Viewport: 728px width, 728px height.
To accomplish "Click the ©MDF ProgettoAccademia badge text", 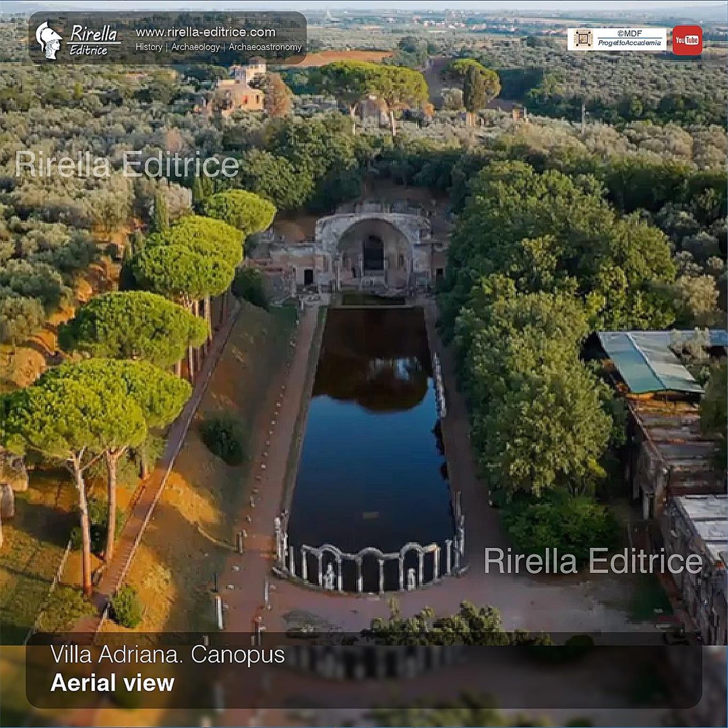I will (629, 38).
